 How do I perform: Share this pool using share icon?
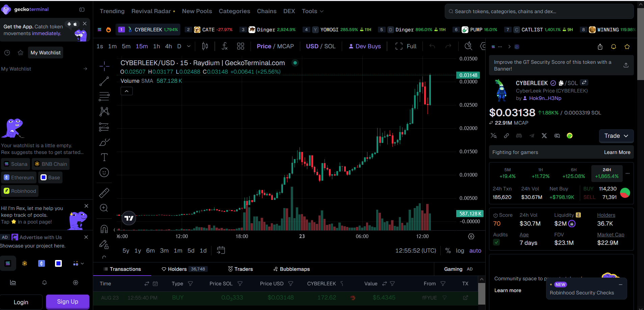point(600,47)
